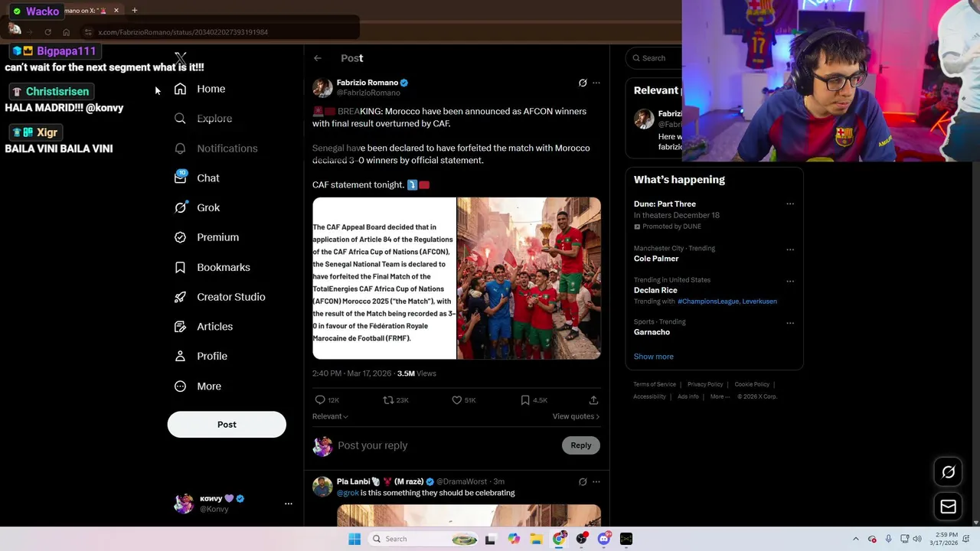Open Cookie Policy footer link
980x551 pixels.
(752, 384)
